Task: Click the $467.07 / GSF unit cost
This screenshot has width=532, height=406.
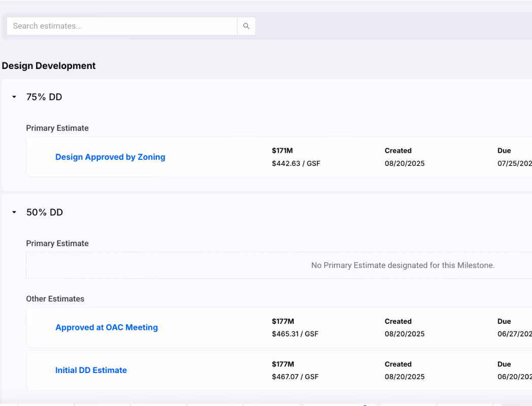Action: (x=296, y=377)
